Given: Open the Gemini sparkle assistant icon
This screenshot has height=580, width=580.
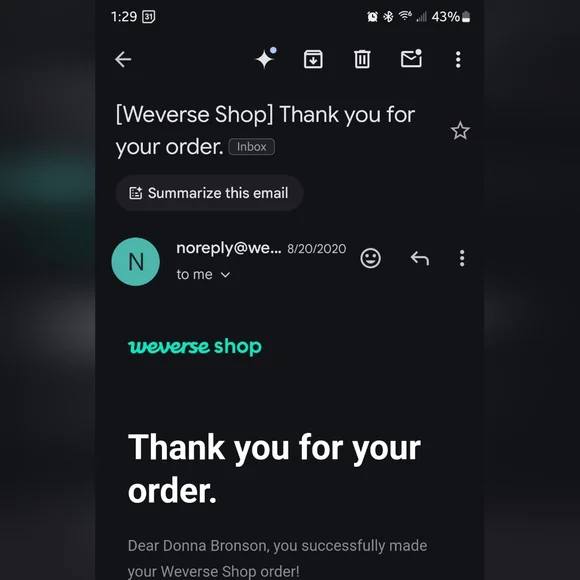Looking at the screenshot, I should (266, 58).
